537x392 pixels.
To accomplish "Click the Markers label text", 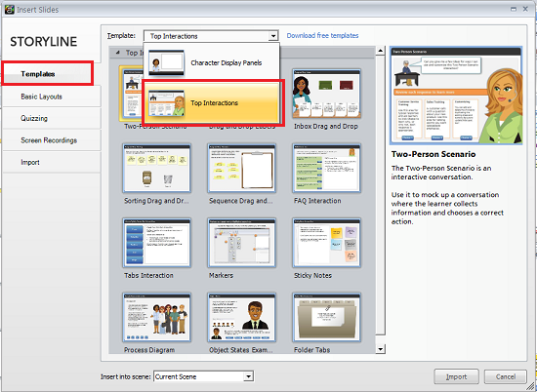I will [221, 275].
